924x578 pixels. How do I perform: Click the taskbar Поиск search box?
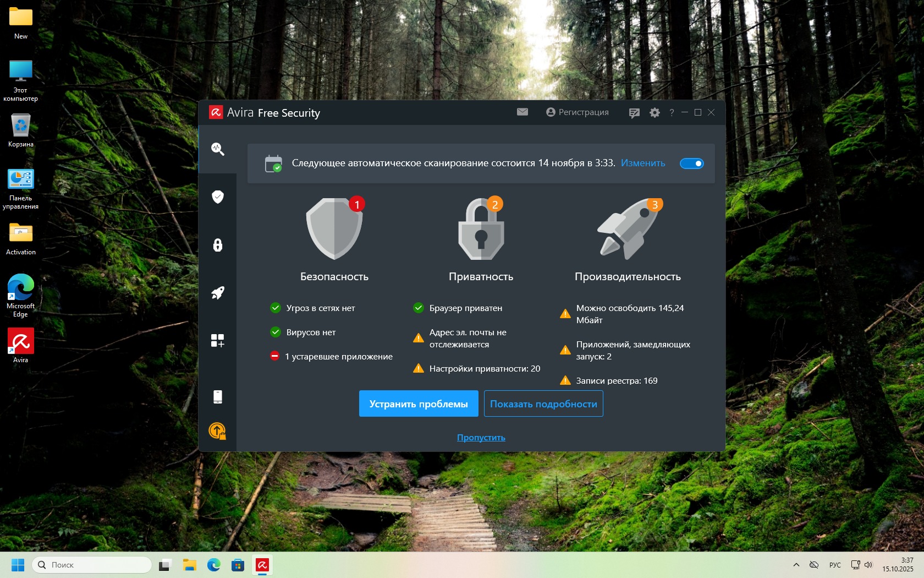[x=92, y=565]
